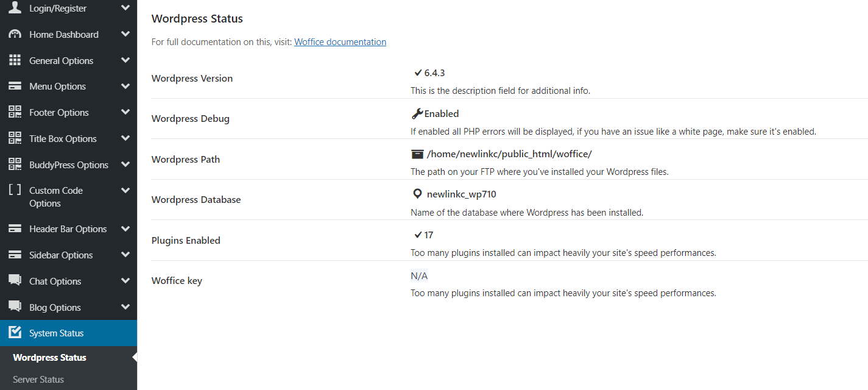Switch to Server Status
This screenshot has height=390, width=868.
(38, 379)
